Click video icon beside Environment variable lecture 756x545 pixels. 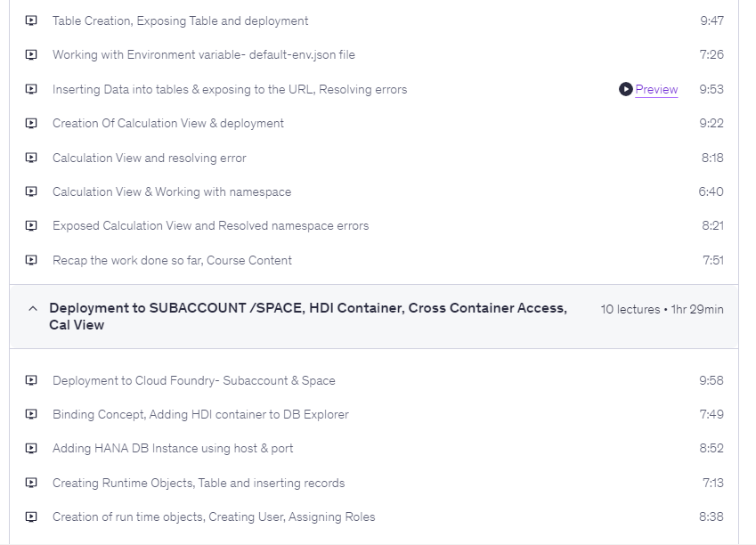(31, 54)
